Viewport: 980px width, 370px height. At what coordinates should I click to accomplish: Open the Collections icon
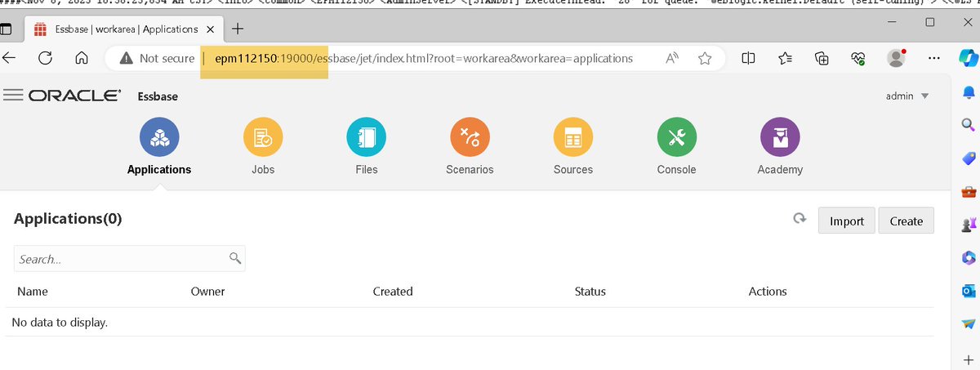click(x=822, y=58)
